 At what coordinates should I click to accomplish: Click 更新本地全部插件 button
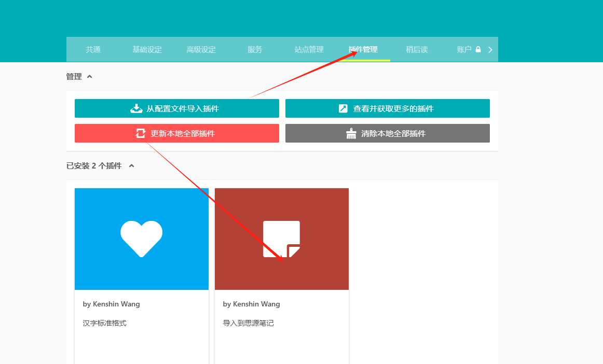pyautogui.click(x=177, y=133)
